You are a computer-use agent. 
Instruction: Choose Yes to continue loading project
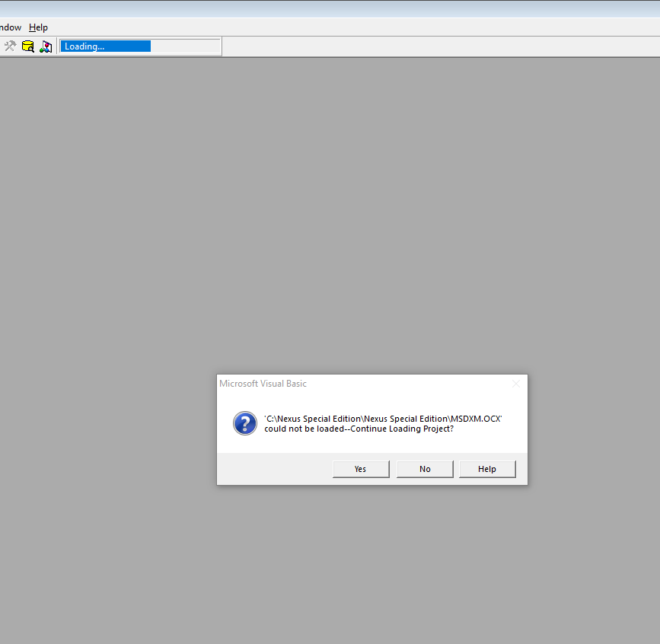point(361,469)
